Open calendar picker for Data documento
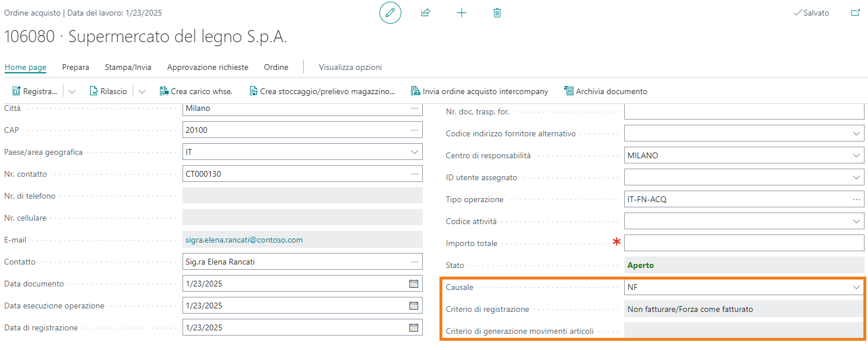The height and width of the screenshot is (350, 868). click(413, 284)
